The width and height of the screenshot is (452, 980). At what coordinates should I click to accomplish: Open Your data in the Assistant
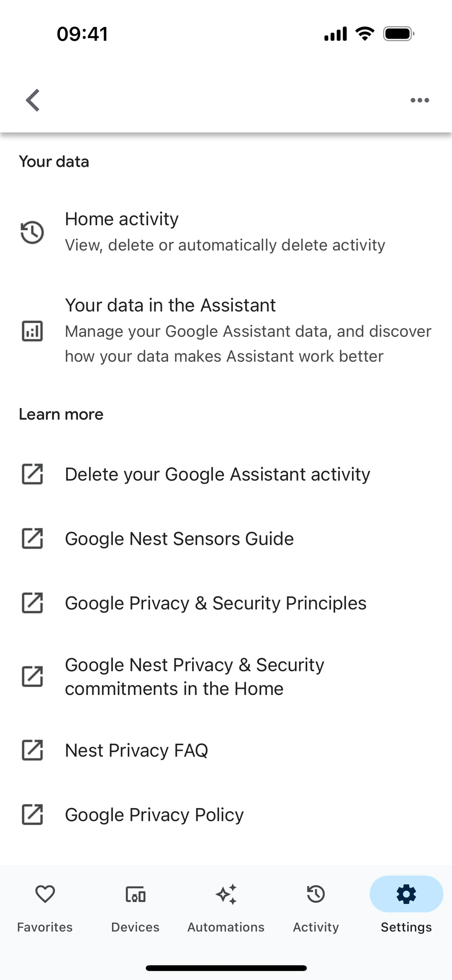pos(247,330)
